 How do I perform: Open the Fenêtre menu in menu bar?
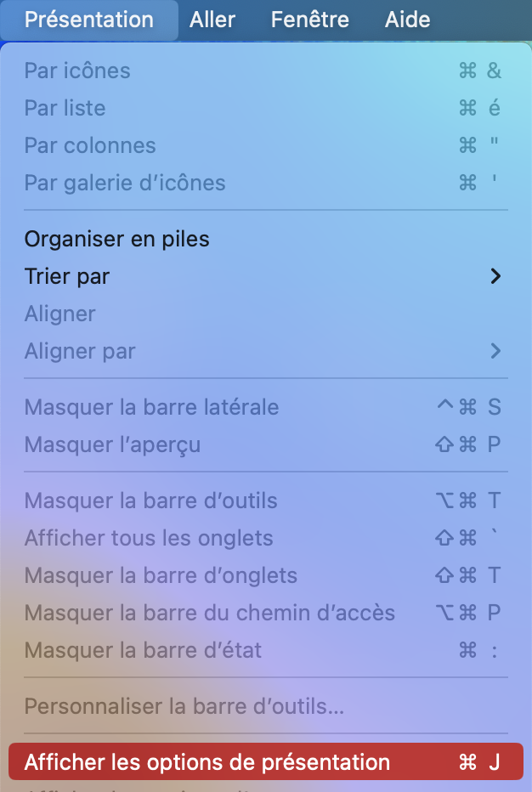pos(310,20)
